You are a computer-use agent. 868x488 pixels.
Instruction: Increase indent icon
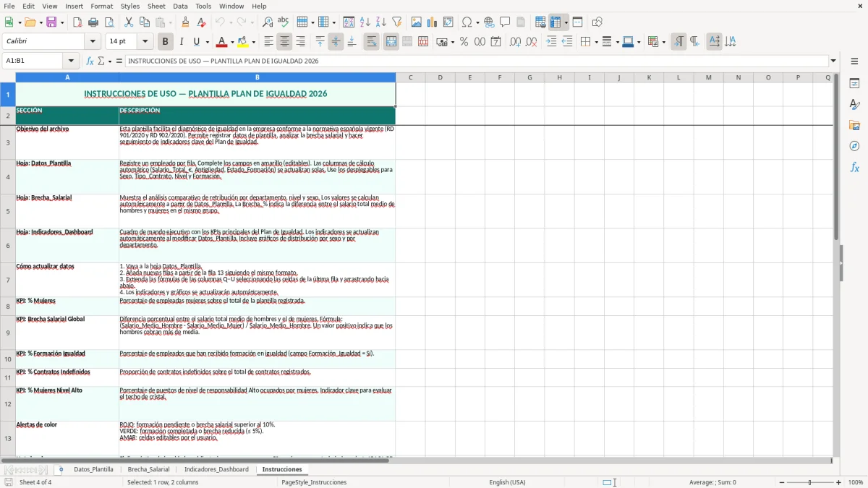point(551,42)
